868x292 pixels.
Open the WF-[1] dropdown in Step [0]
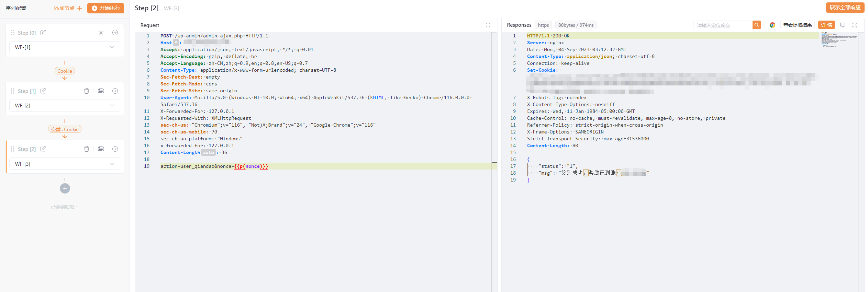pyautogui.click(x=65, y=47)
